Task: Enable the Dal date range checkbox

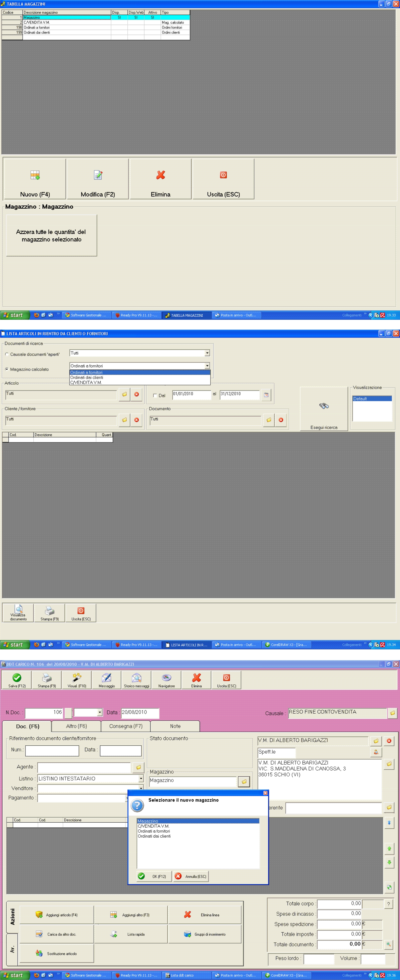Action: pos(155,396)
